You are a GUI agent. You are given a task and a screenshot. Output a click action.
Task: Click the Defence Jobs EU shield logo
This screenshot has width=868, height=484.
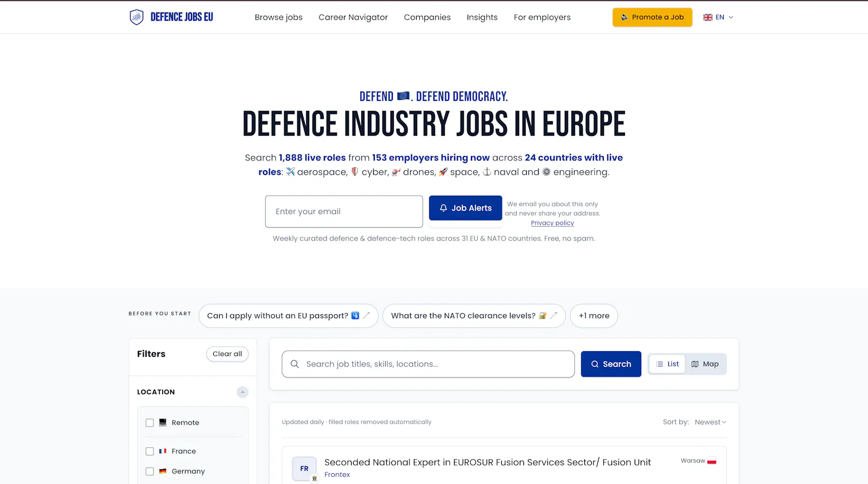pos(137,17)
